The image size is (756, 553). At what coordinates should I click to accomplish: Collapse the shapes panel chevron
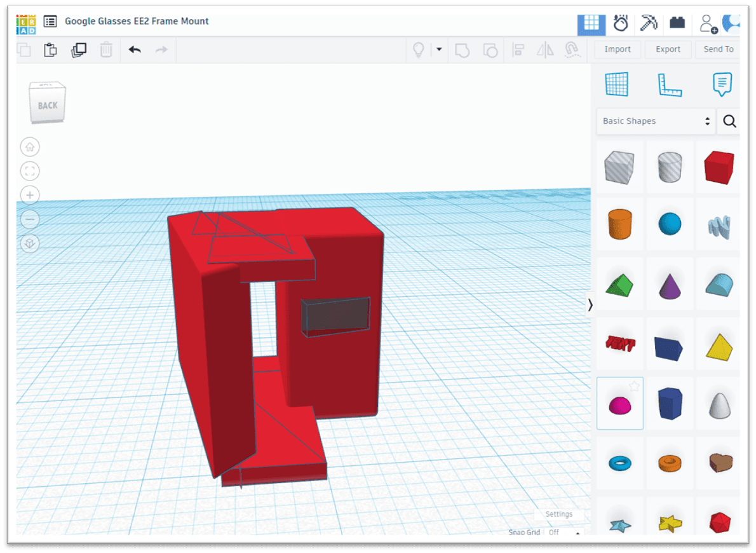point(590,304)
